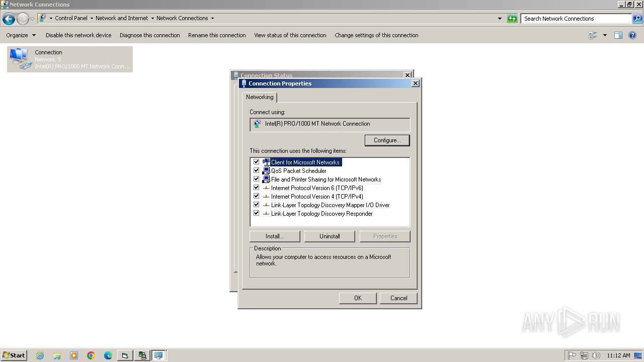Click the volume speaker tray icon

click(596, 355)
